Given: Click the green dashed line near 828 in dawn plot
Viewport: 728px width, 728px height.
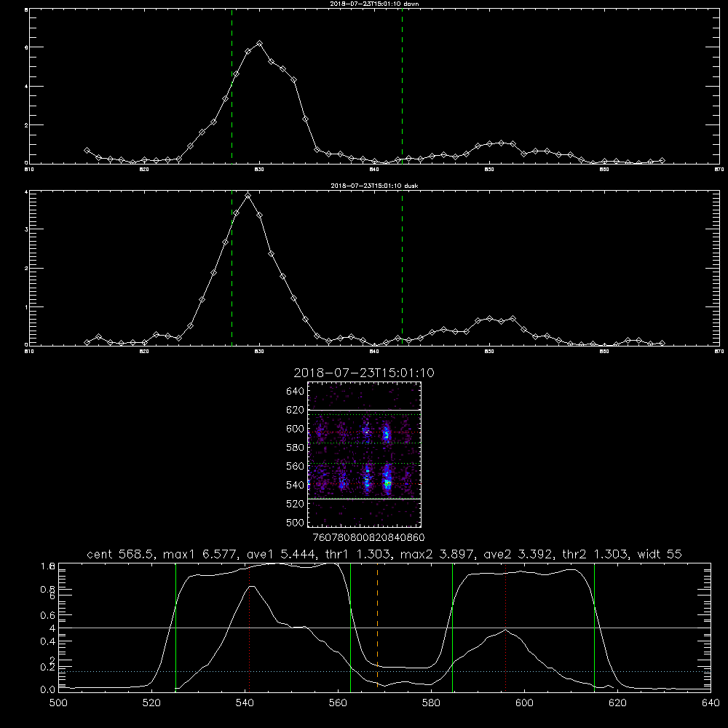Looking at the screenshot, I should [232, 86].
